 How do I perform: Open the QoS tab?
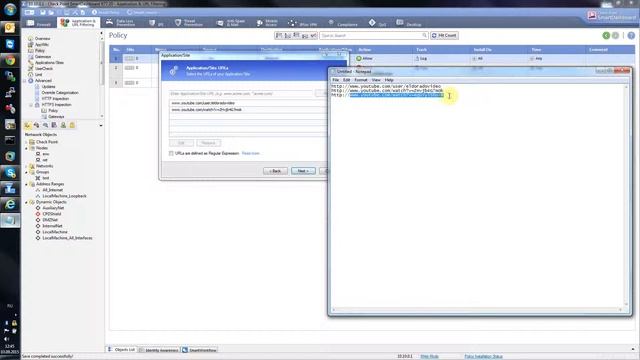pos(378,23)
